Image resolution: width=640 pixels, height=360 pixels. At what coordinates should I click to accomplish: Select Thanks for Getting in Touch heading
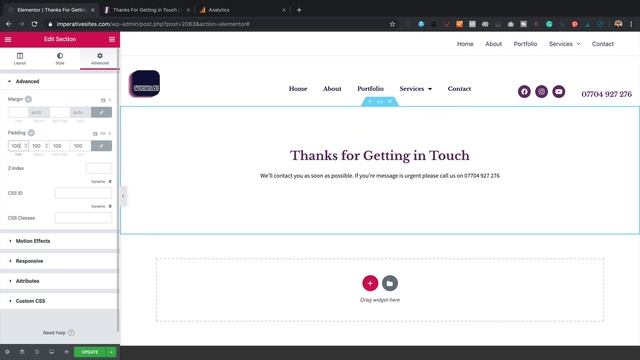coord(380,156)
